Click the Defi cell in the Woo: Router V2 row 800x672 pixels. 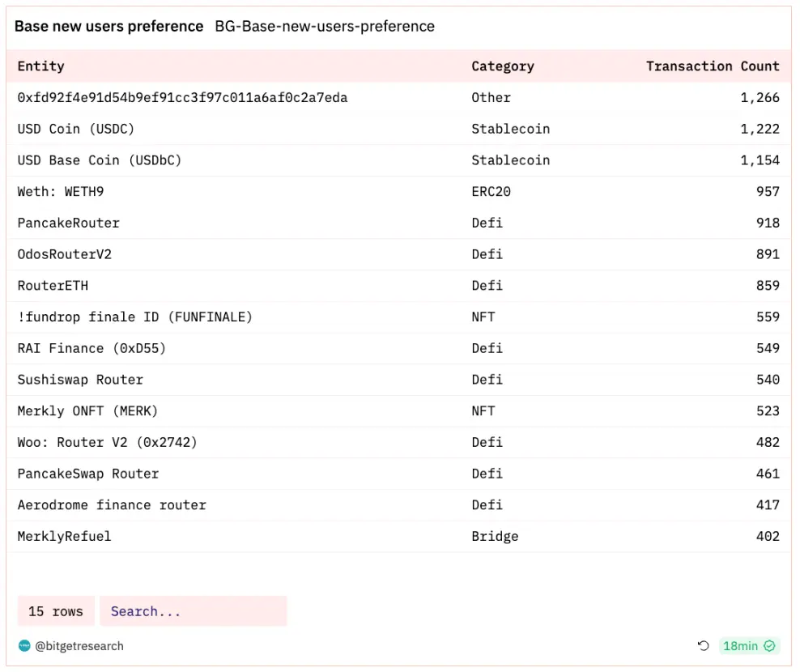coord(487,442)
